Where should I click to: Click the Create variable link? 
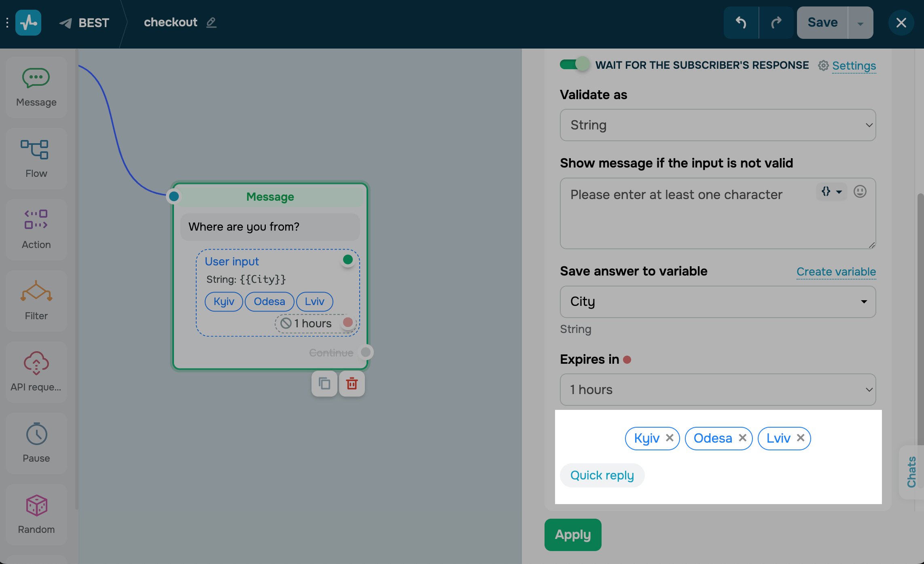click(836, 271)
